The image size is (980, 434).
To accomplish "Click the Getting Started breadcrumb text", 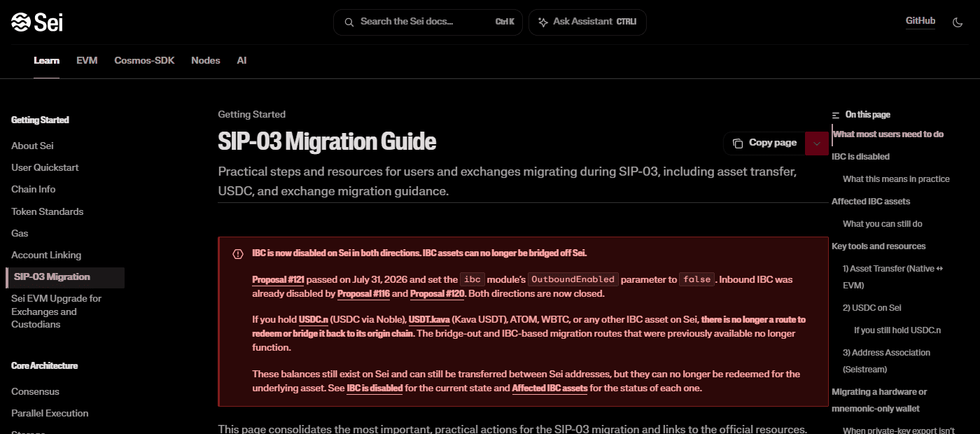I will [x=251, y=115].
